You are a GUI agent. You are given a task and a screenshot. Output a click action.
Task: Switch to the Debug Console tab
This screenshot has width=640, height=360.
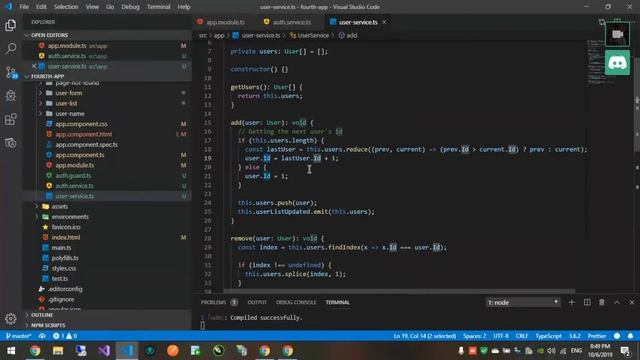[296, 302]
